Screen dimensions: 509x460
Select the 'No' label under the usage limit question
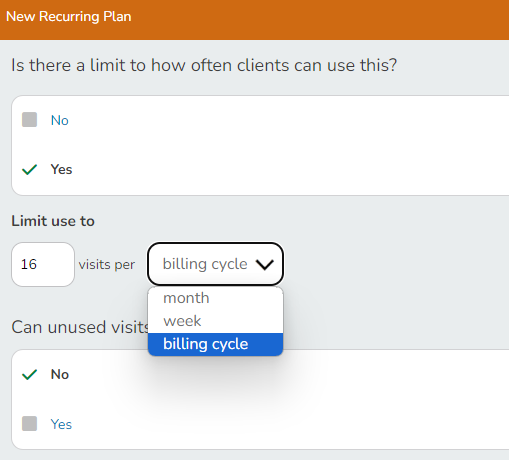click(60, 120)
